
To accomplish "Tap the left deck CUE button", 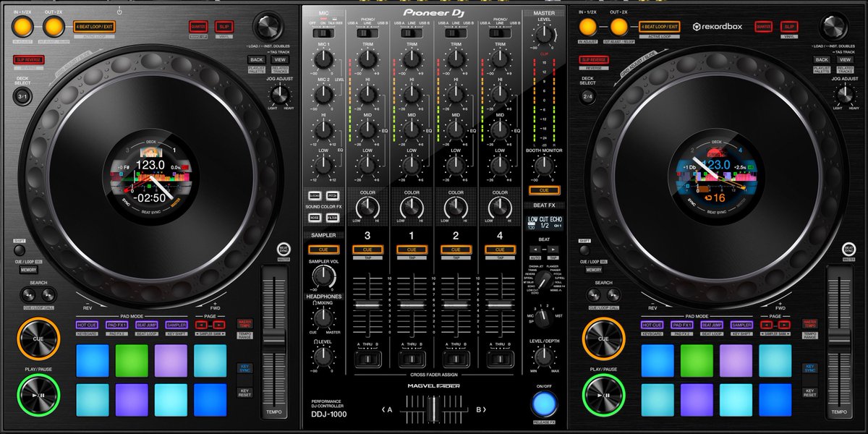I will (37, 339).
